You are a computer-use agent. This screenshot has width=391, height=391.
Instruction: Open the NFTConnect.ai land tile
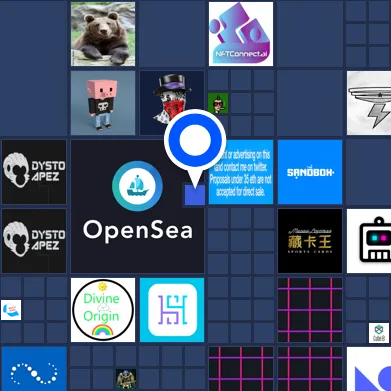pos(241,34)
